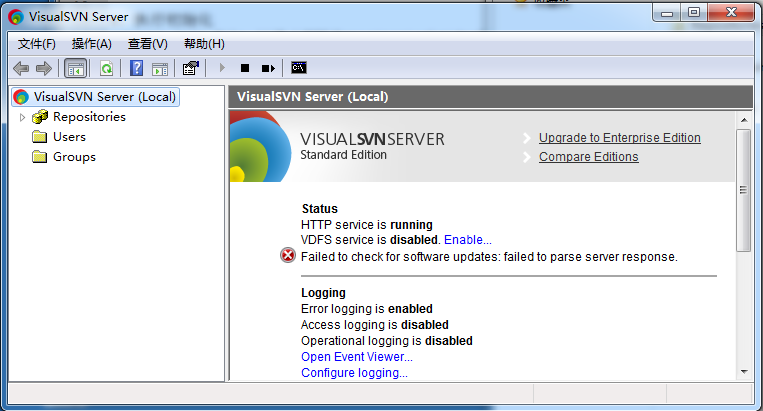Click the VisualSVN Server banner logo
This screenshot has height=411, width=763.
click(x=261, y=146)
